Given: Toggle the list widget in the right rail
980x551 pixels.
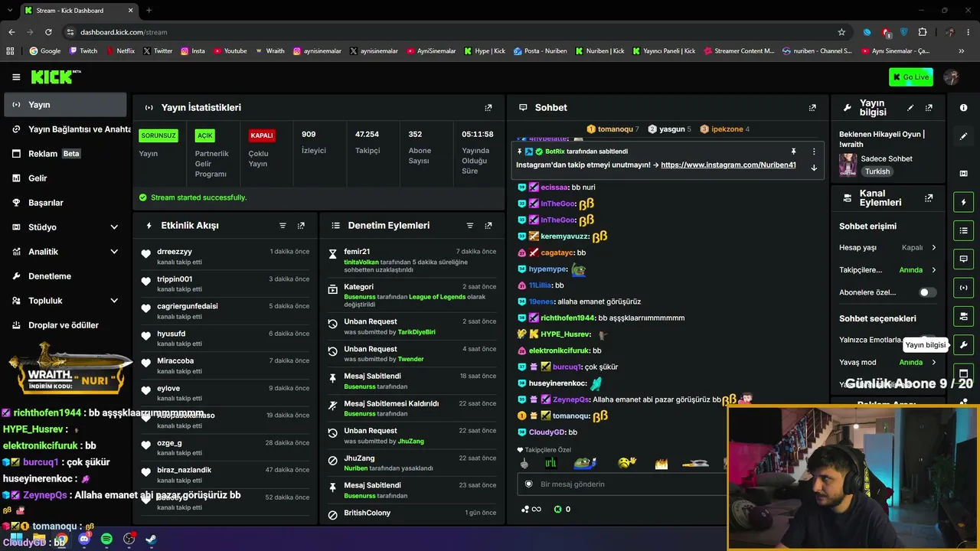Looking at the screenshot, I should [964, 230].
